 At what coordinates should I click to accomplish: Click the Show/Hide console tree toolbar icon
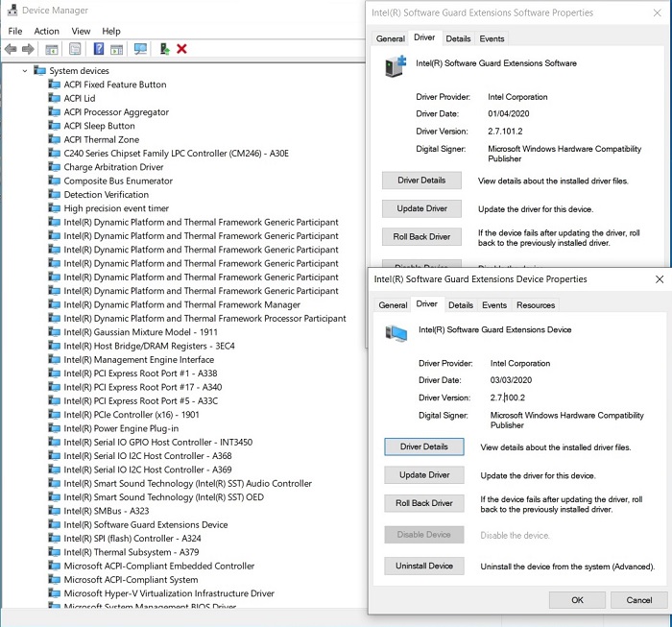click(52, 49)
